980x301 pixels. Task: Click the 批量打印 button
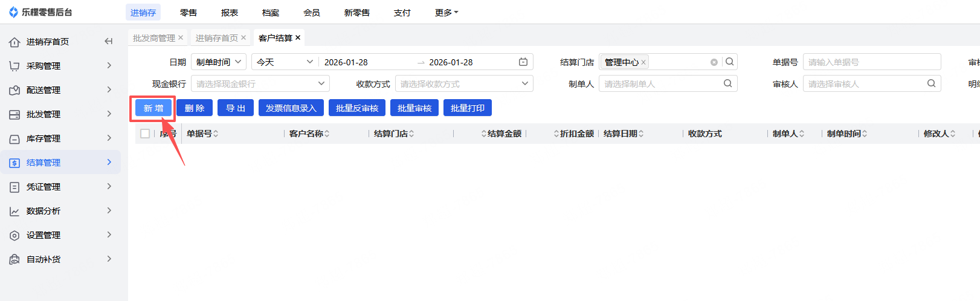click(x=468, y=108)
